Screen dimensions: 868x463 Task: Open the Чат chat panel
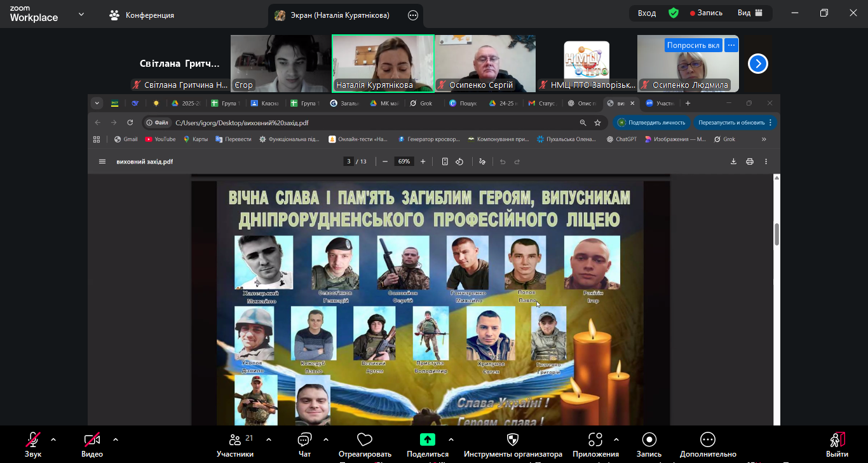point(304,444)
